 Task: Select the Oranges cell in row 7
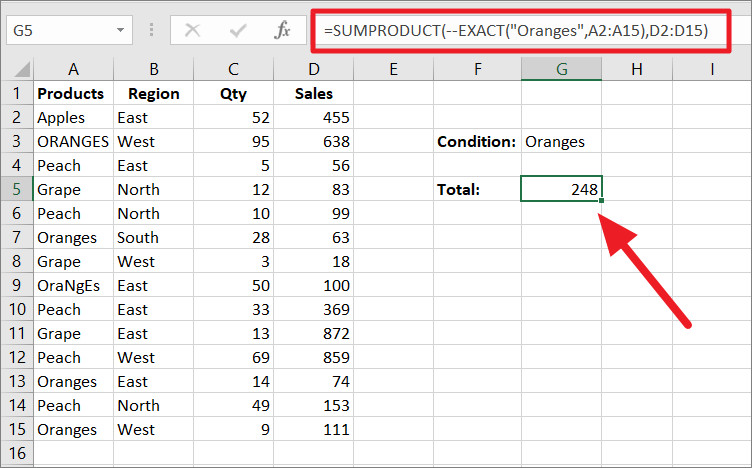point(73,237)
